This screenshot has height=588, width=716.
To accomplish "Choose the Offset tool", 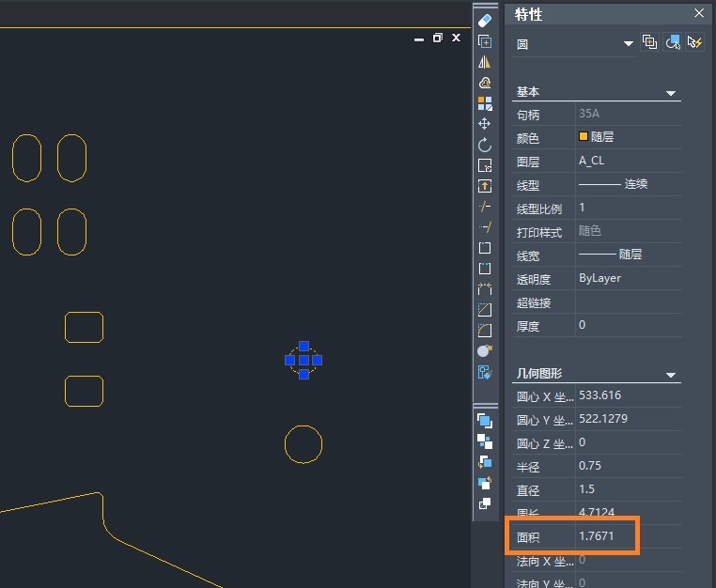I will (485, 83).
